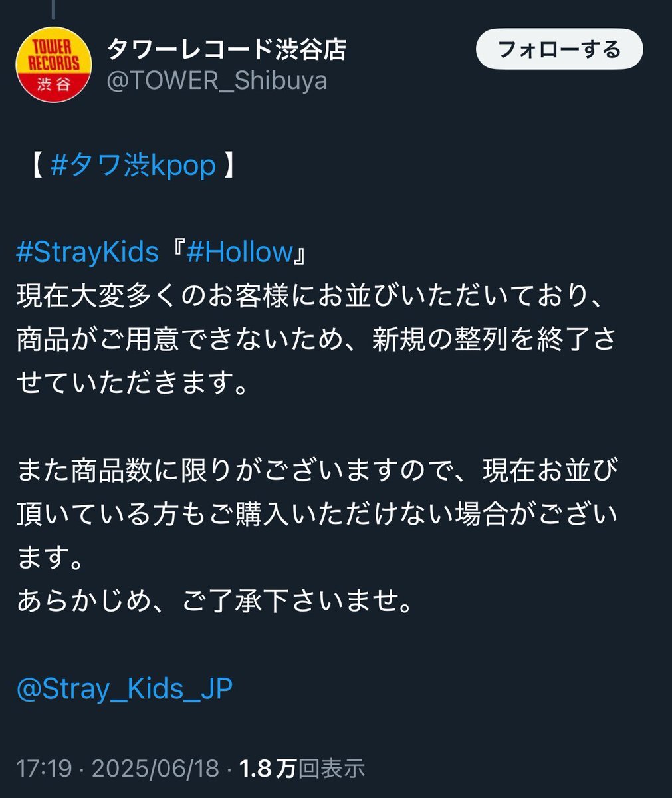Visit the @Stray_Kids_JP mention
The image size is (672, 798).
(125, 689)
